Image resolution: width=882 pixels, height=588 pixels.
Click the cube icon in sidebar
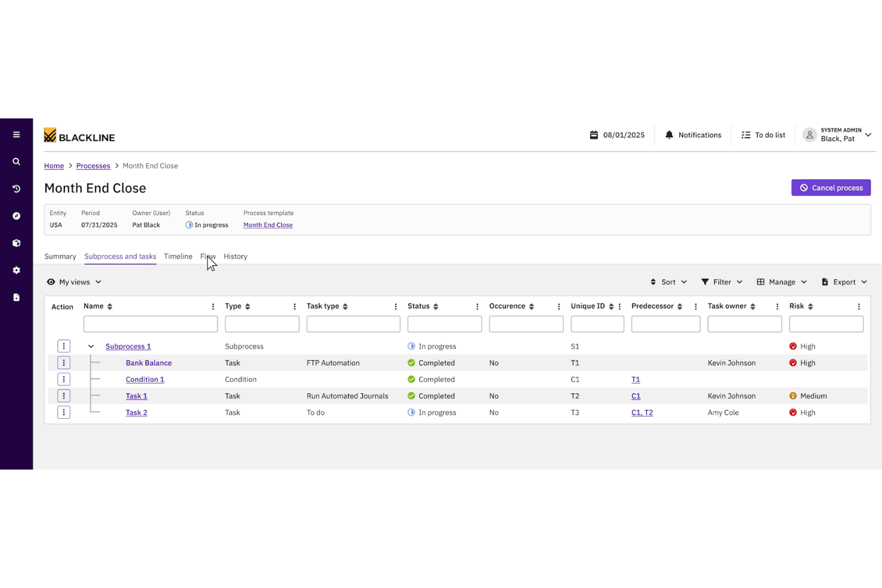tap(16, 243)
